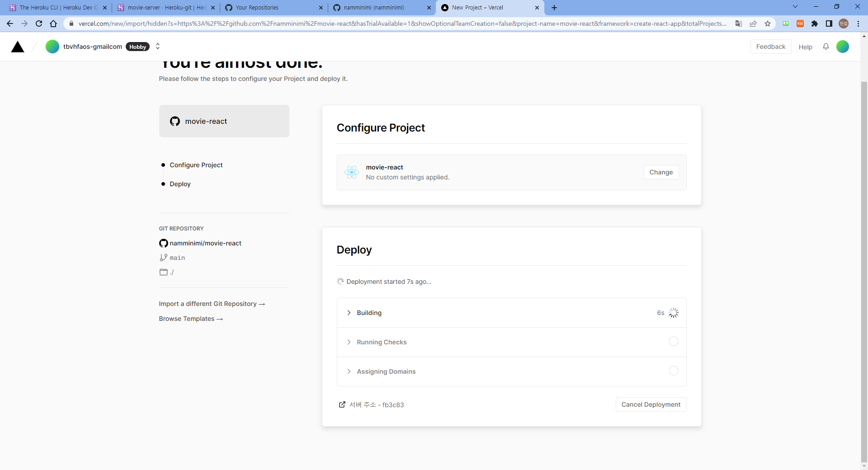
Task: Click the orange extension icon
Action: 800,23
